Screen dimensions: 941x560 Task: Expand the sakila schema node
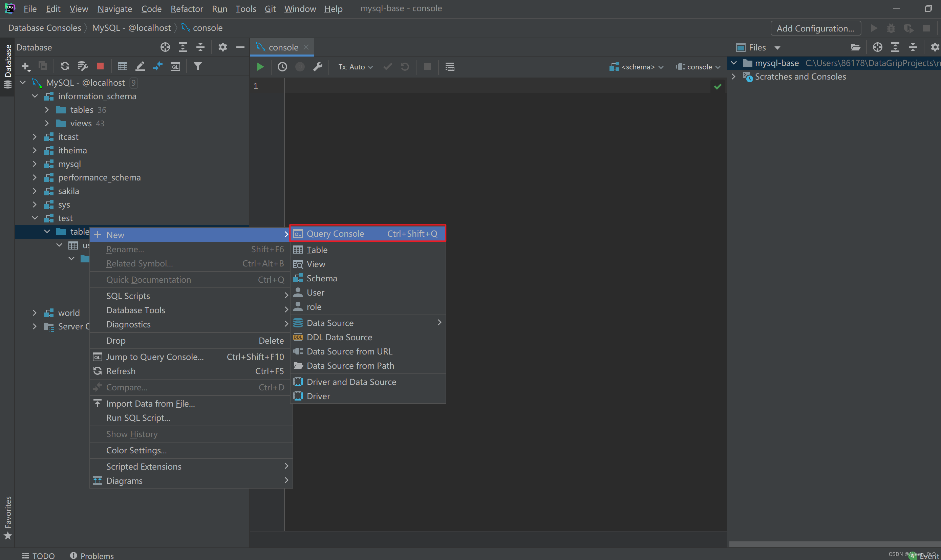[x=35, y=191]
